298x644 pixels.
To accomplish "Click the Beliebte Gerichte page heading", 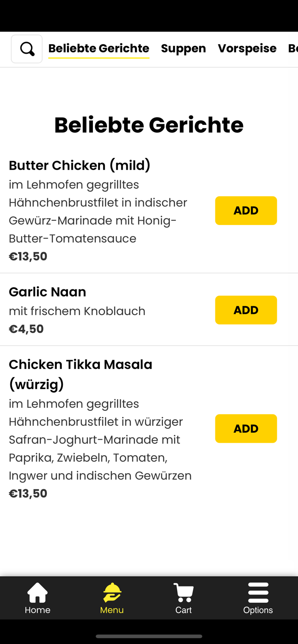I will (149, 125).
